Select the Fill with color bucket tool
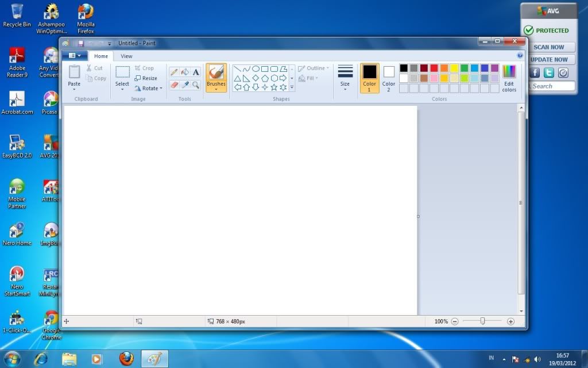Viewport: 588px width, 368px height. tap(185, 72)
